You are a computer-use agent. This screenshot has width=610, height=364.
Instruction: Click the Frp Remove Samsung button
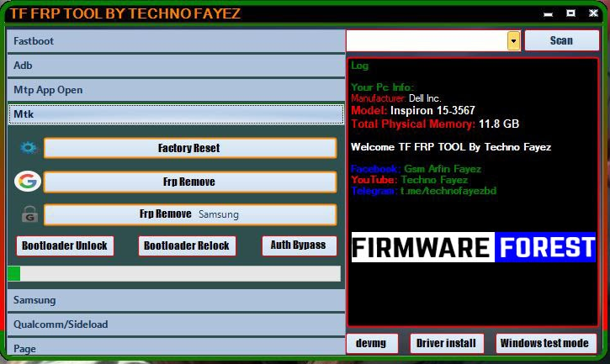tap(190, 214)
